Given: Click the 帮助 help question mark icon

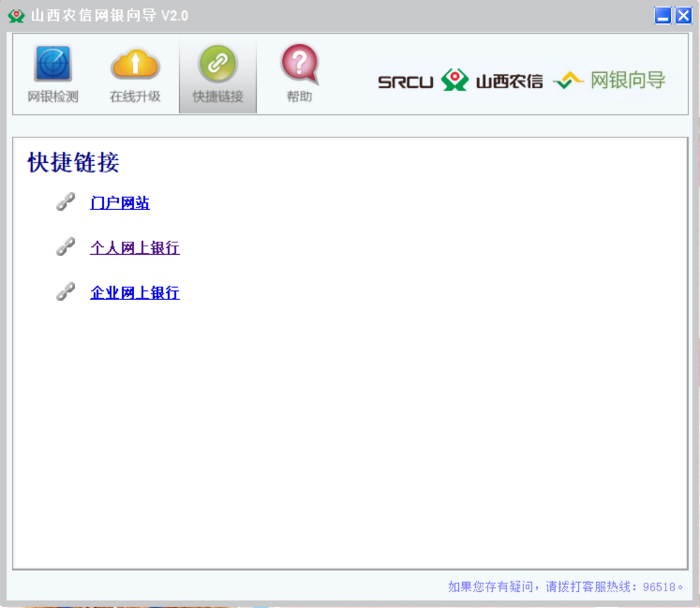Looking at the screenshot, I should (299, 63).
